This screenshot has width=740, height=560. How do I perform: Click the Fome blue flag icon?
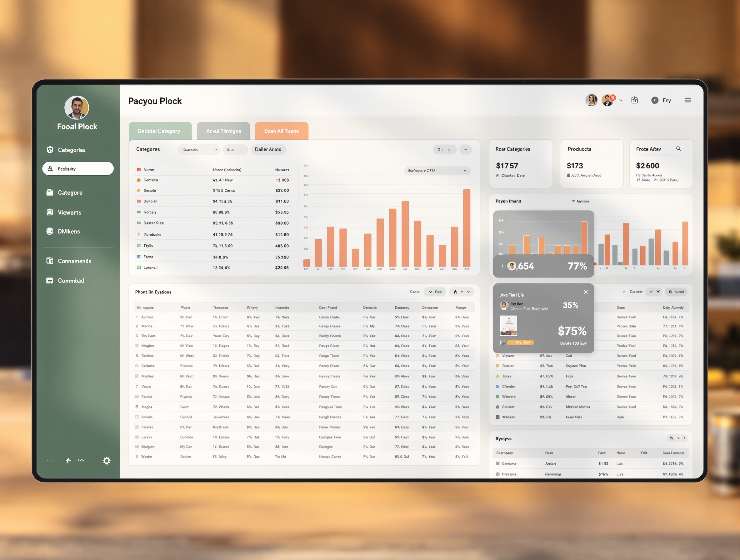pos(139,257)
